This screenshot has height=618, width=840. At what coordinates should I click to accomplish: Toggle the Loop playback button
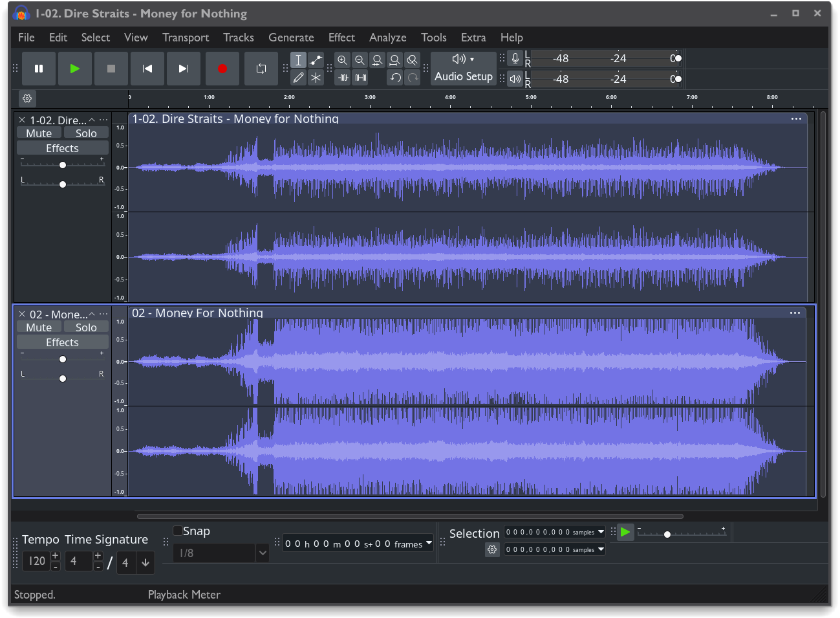261,69
